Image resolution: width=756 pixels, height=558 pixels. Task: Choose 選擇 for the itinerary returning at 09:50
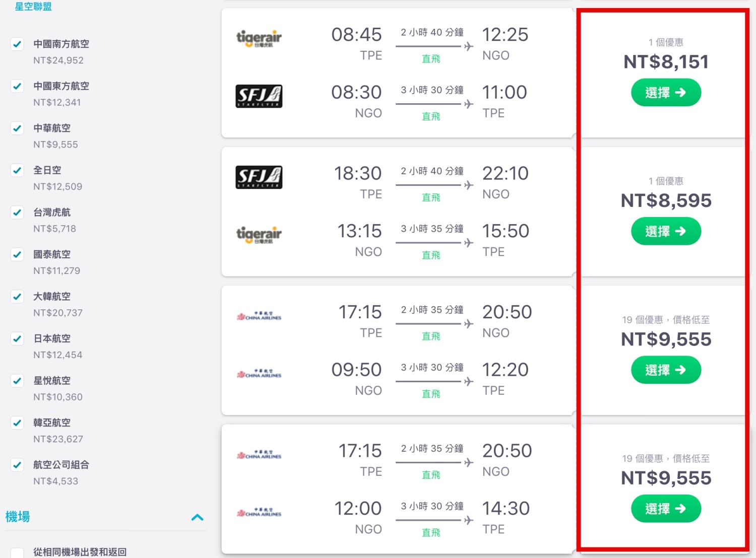tap(666, 370)
